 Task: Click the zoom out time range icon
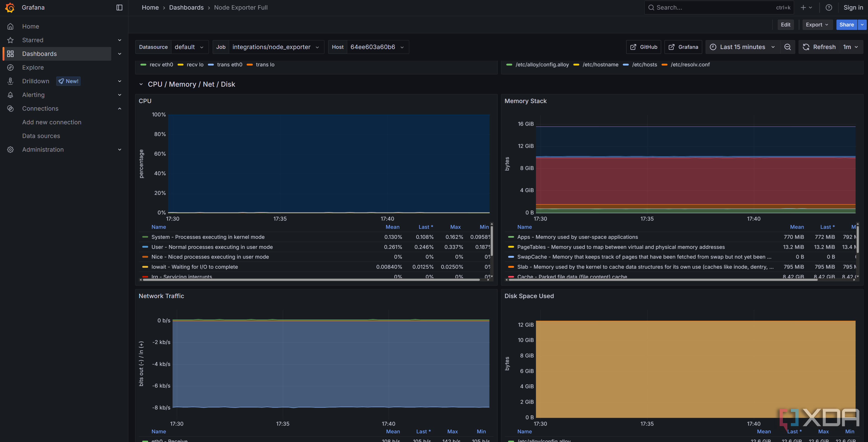(788, 47)
